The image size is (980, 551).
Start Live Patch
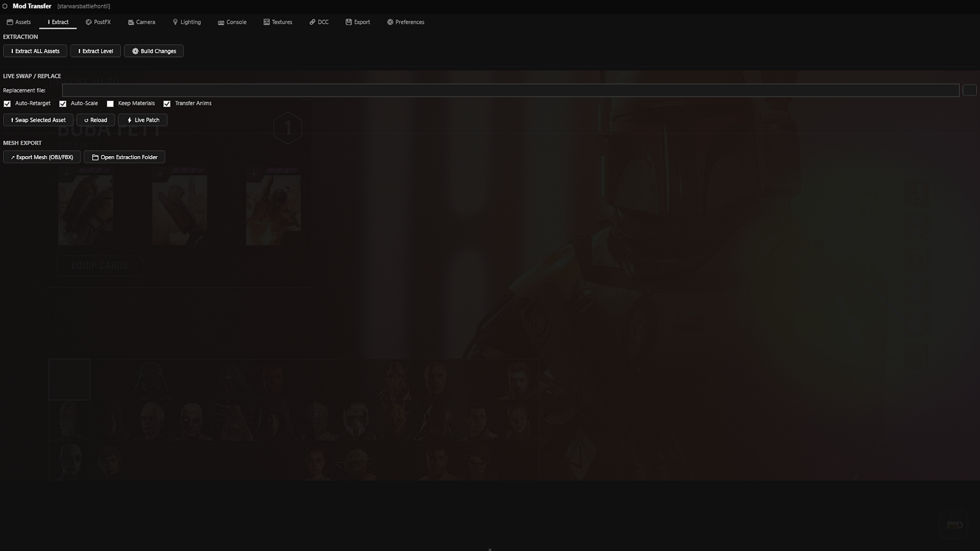point(143,120)
